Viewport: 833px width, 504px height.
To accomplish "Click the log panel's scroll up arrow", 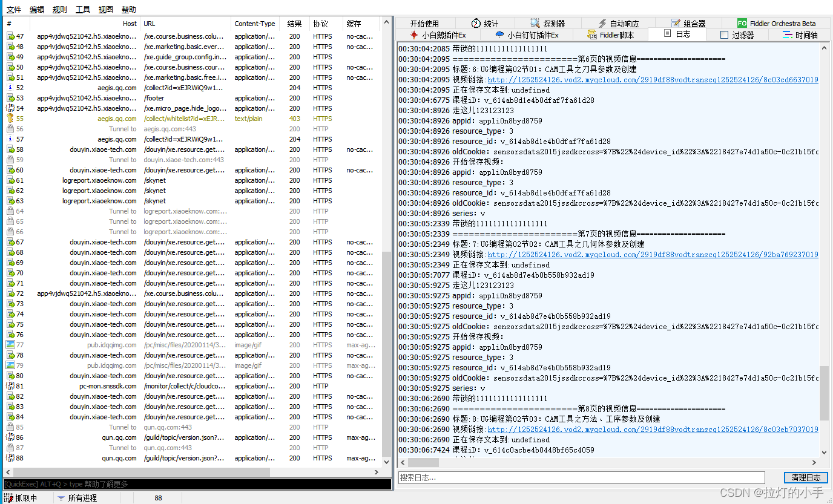I will [x=824, y=48].
